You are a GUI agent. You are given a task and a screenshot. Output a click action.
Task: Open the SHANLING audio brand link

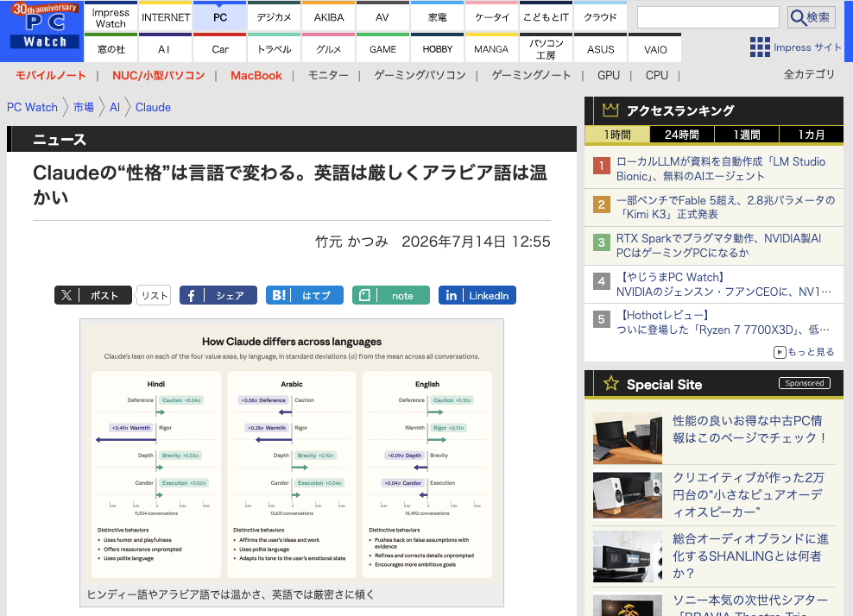750,556
